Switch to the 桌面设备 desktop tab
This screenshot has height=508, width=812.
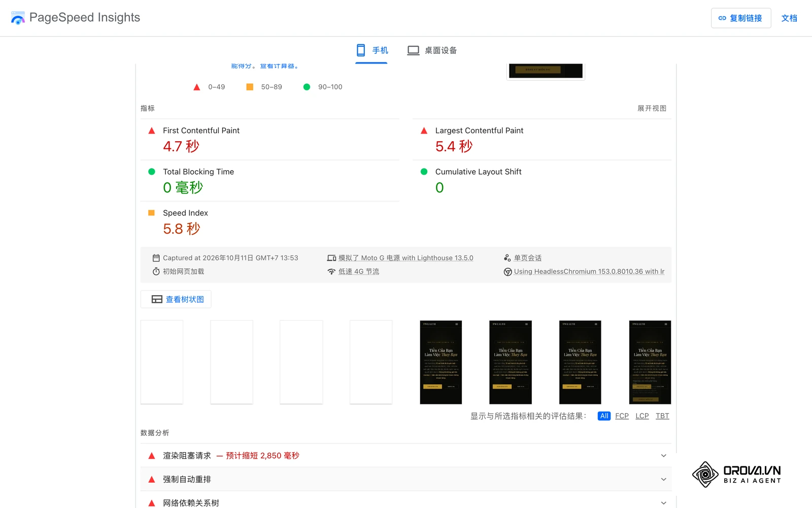coord(432,50)
